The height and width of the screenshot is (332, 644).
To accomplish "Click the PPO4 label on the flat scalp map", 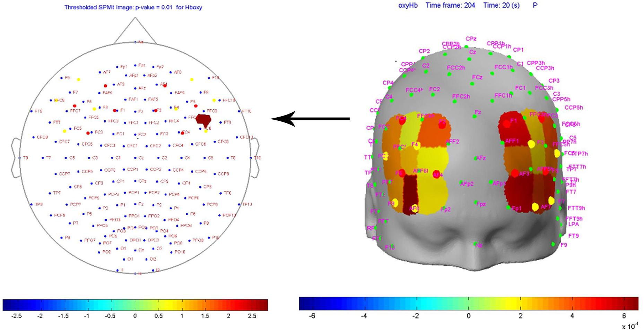I will (174, 220).
